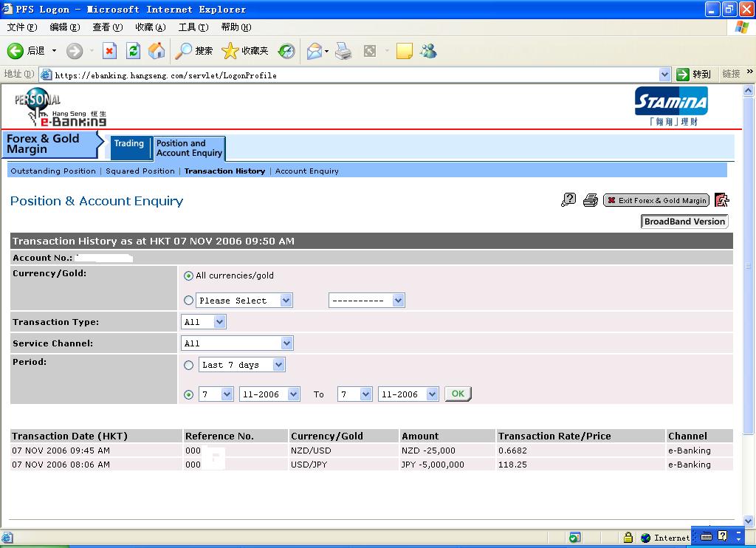Click the browser Refresh icon
The height and width of the screenshot is (548, 756).
click(133, 50)
